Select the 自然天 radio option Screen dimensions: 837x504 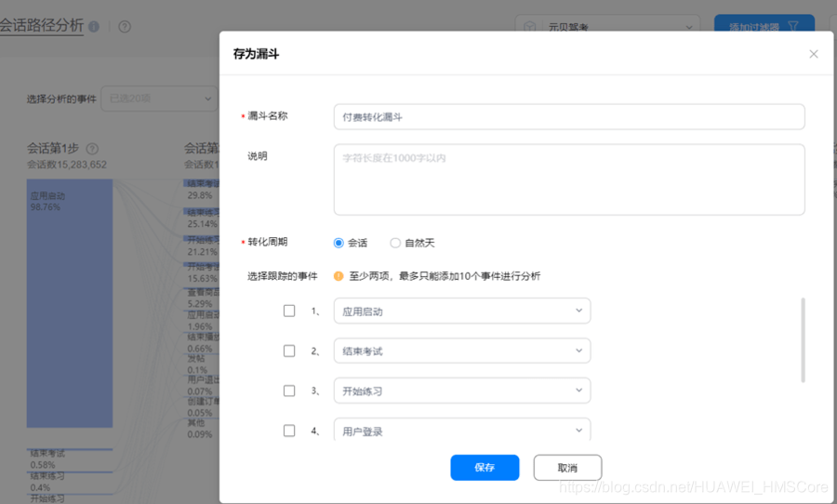pyautogui.click(x=395, y=243)
